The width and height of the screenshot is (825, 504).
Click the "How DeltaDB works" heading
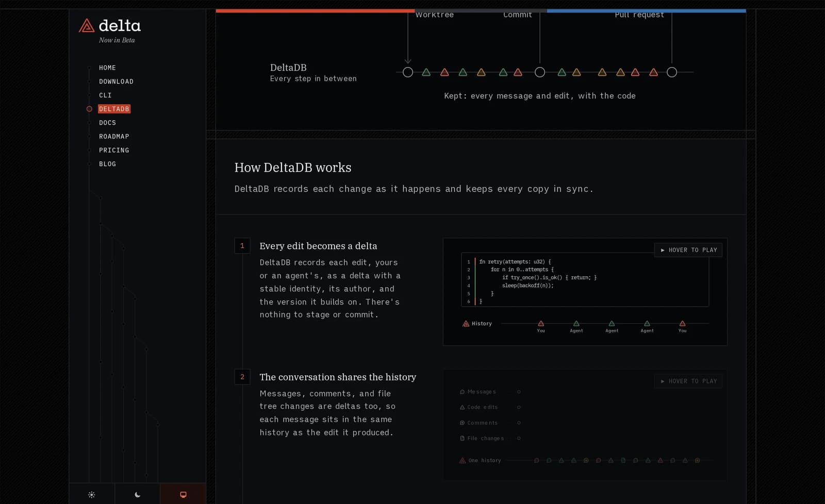[293, 167]
